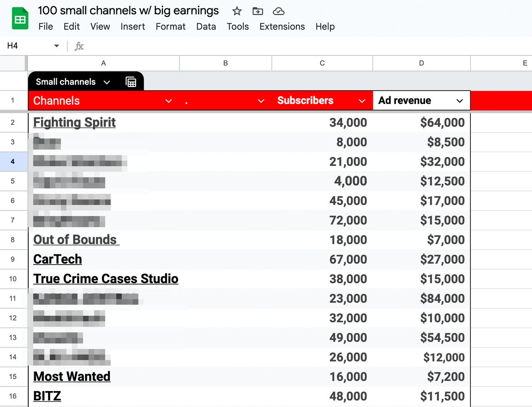Click the Ad revenue header cell
The image size is (532, 407).
pos(422,101)
